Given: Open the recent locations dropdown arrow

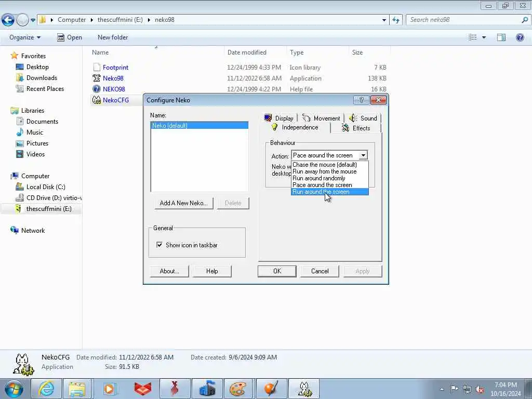Looking at the screenshot, I should tap(33, 20).
